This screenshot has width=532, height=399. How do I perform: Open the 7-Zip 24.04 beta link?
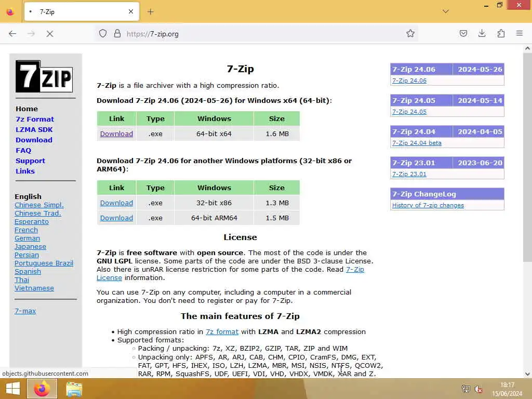[x=417, y=143]
